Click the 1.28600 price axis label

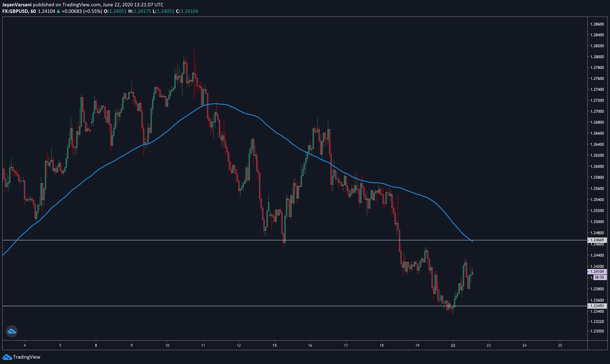(x=597, y=24)
